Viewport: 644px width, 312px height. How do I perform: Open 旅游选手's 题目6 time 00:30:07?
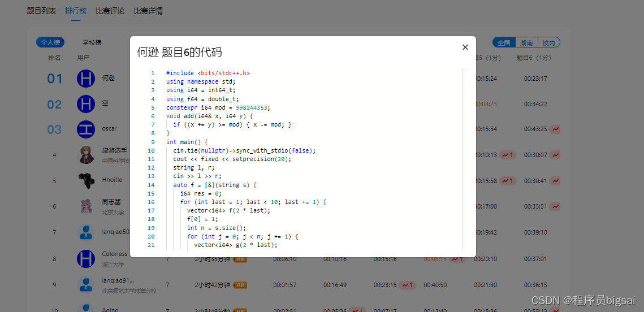point(535,155)
